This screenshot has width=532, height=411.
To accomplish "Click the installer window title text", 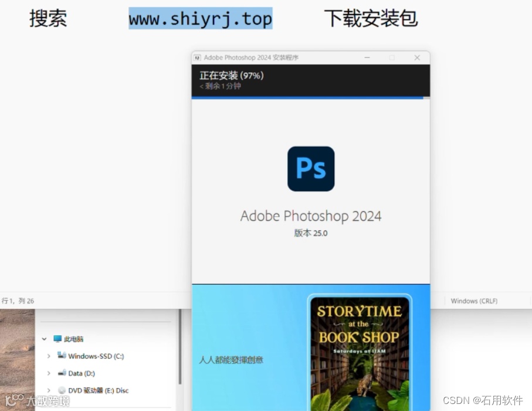I will [251, 58].
